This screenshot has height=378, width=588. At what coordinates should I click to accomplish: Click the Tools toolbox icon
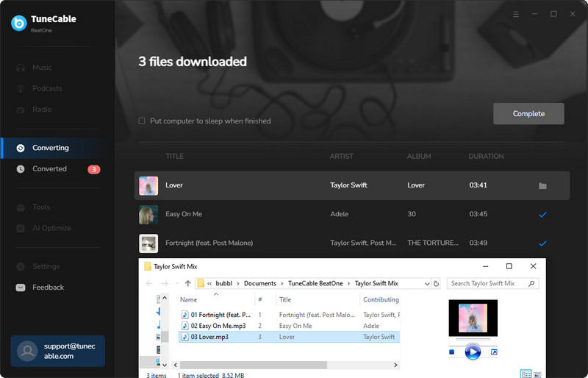point(21,207)
